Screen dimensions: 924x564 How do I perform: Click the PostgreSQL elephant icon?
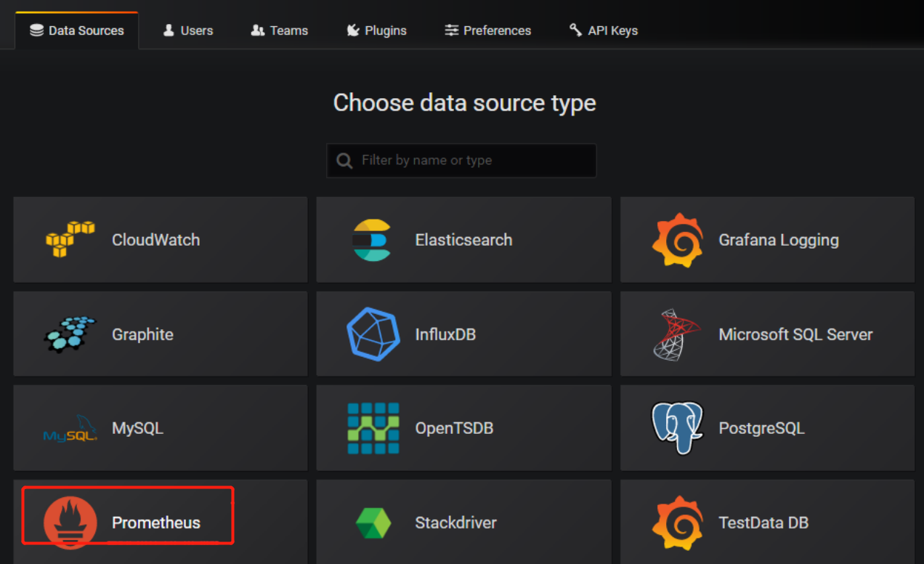[677, 428]
